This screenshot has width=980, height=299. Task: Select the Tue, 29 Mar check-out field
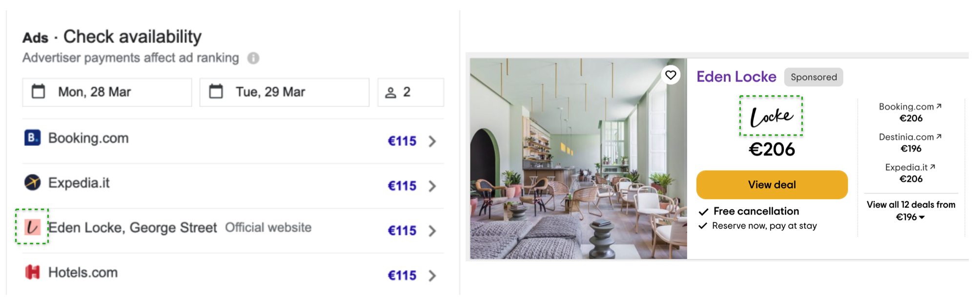(285, 92)
